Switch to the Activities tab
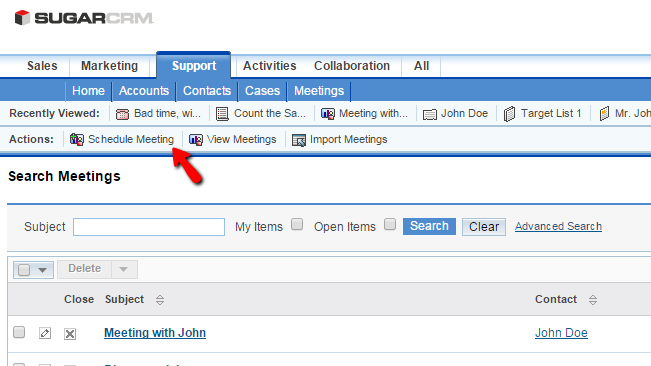 click(269, 66)
